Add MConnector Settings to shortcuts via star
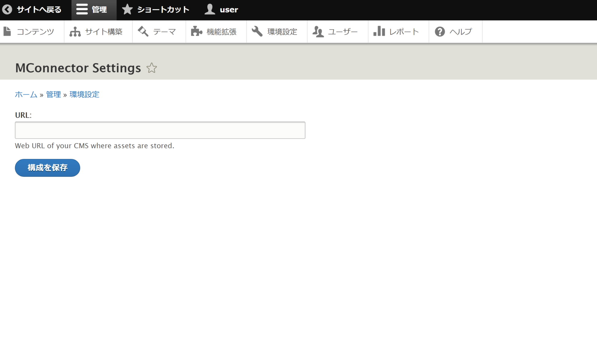This screenshot has height=364, width=597. coord(152,68)
